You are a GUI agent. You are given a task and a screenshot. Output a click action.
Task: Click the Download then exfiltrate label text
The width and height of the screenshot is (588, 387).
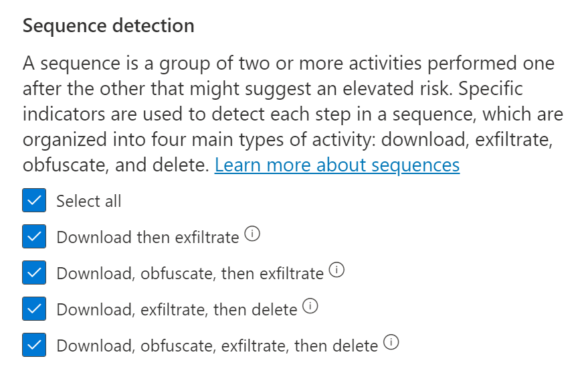click(147, 237)
